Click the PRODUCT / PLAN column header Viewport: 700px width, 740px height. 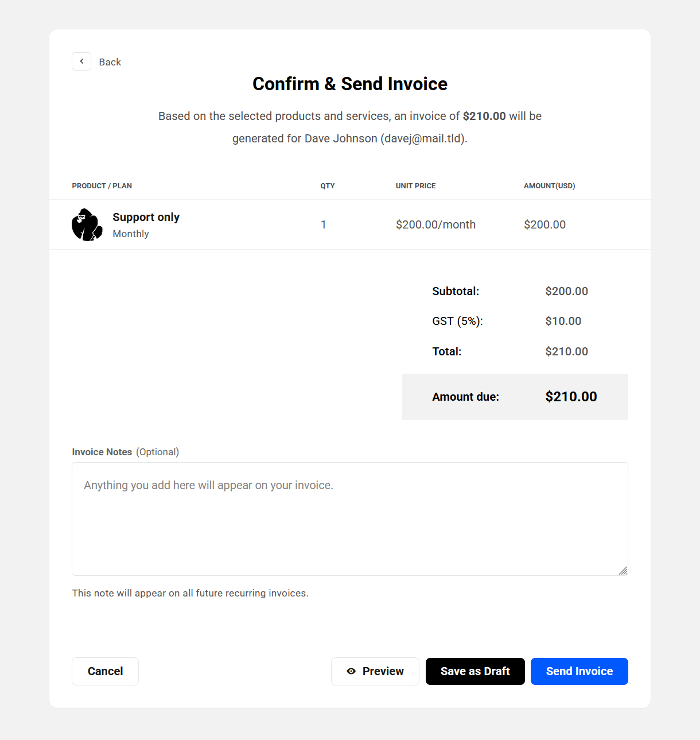point(102,186)
